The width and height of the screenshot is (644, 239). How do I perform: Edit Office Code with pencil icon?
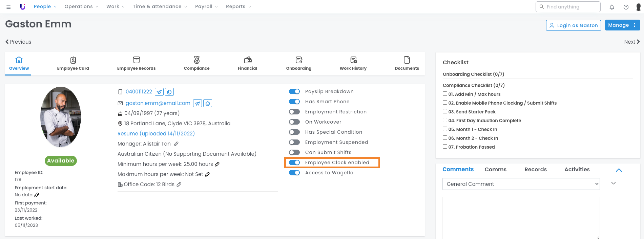(x=179, y=184)
